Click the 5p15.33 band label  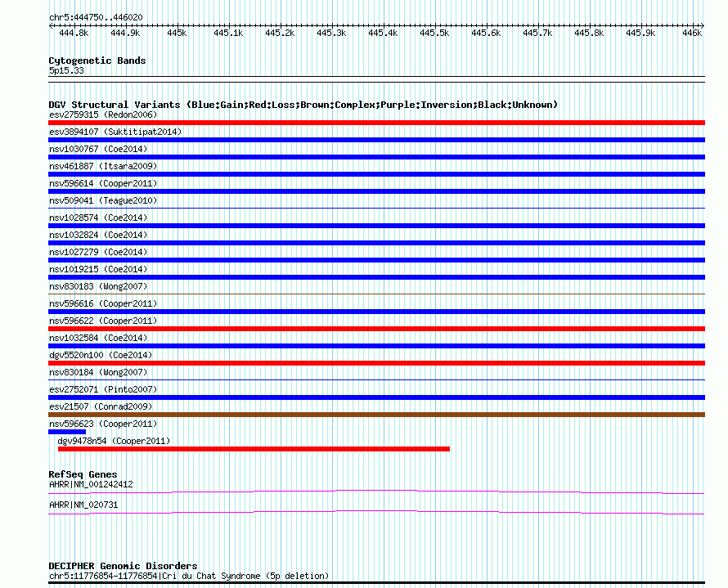(x=66, y=70)
